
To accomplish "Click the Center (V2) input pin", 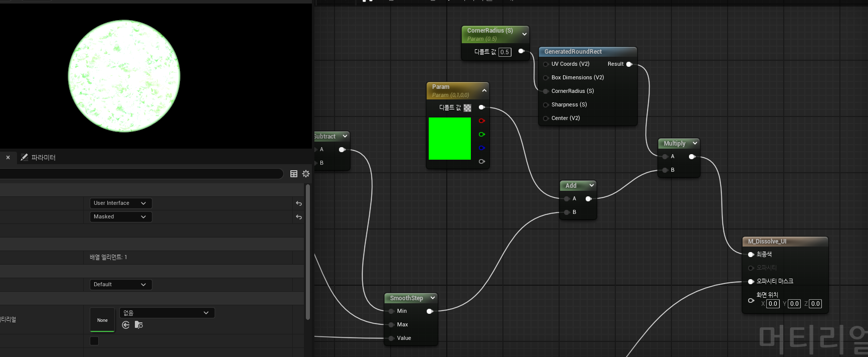I will click(x=546, y=118).
